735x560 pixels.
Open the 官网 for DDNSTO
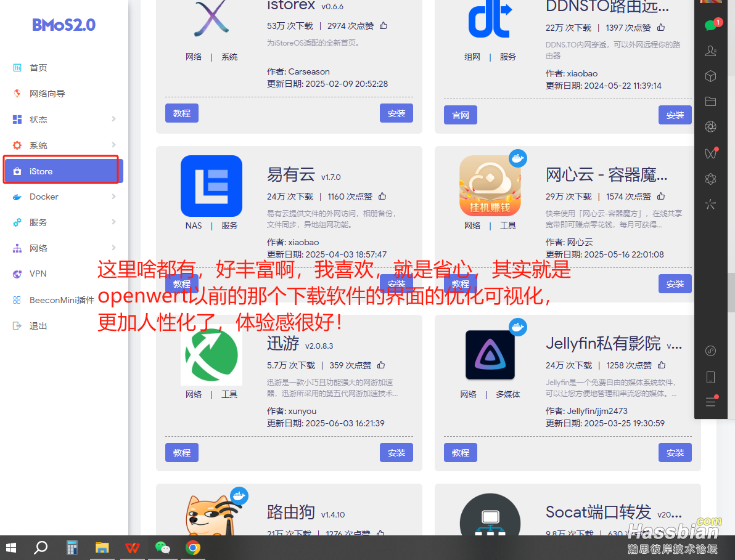(x=461, y=115)
